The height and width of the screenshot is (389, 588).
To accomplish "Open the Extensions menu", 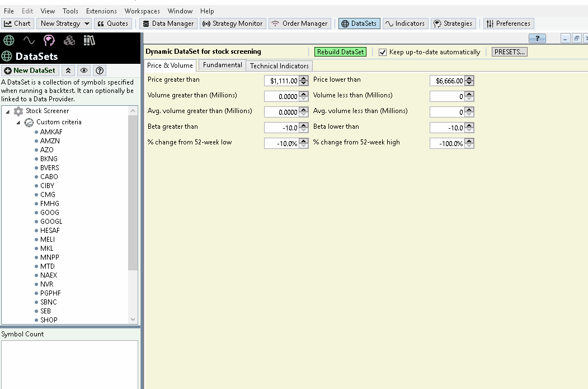I will pos(101,11).
